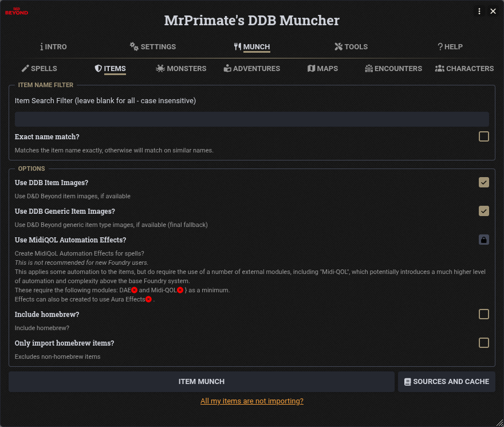Click the 'MrPrimate's DDB Muncher' title
This screenshot has width=504, height=427.
[252, 20]
